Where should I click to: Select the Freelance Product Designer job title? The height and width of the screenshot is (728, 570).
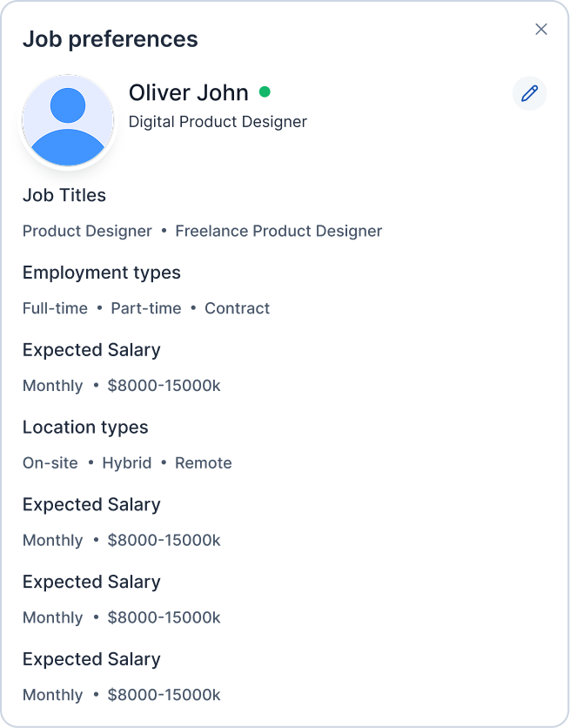coord(278,231)
